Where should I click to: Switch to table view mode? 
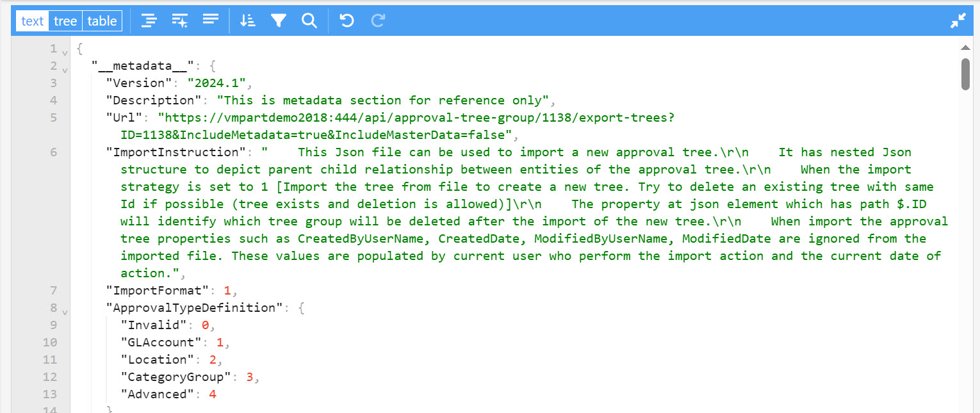coord(102,20)
